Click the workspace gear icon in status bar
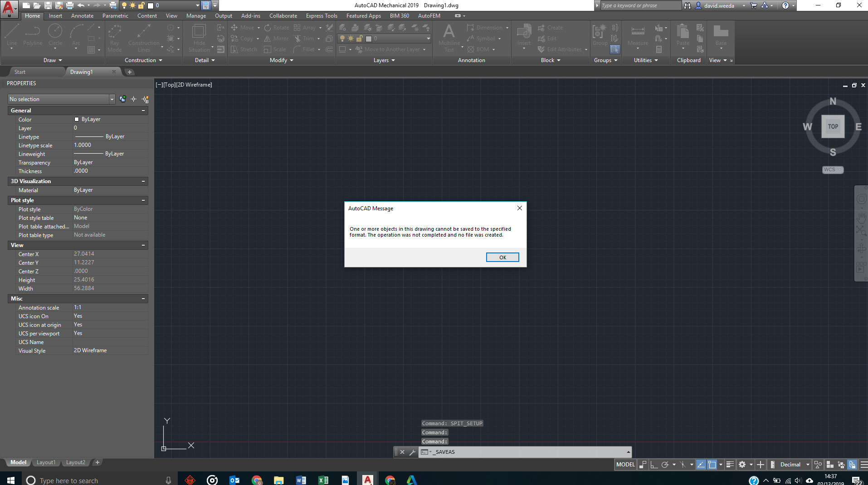Image resolution: width=868 pixels, height=485 pixels. click(742, 465)
